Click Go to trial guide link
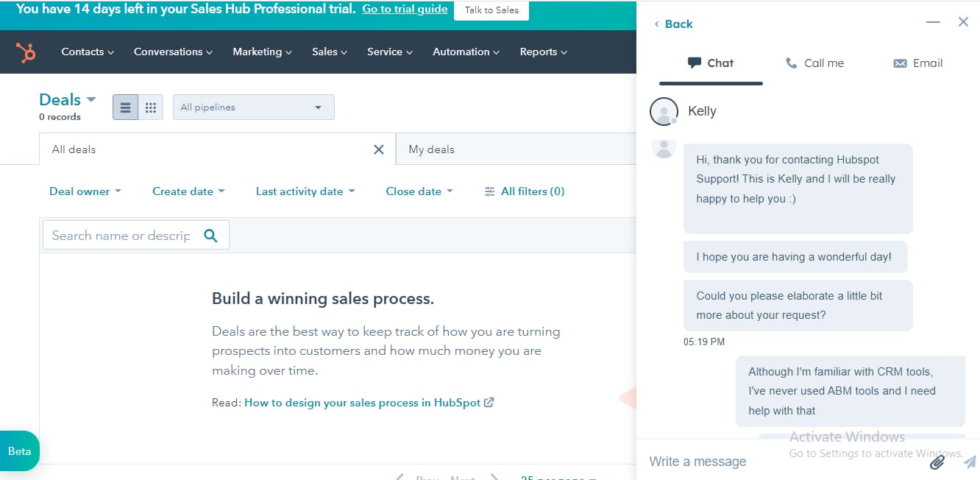Viewport: 980px width, 480px height. point(405,9)
